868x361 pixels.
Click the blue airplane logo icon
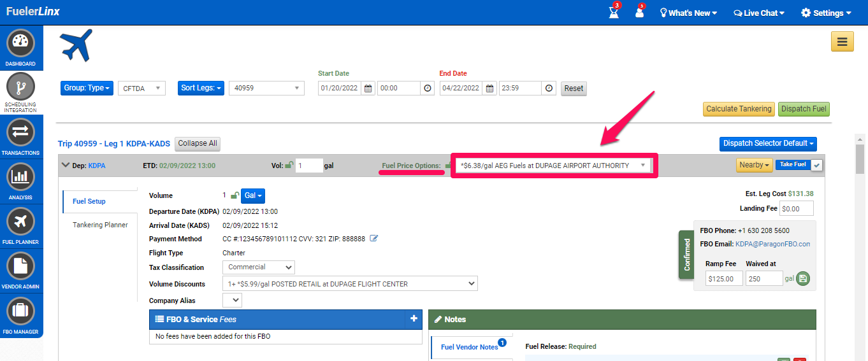[x=76, y=45]
